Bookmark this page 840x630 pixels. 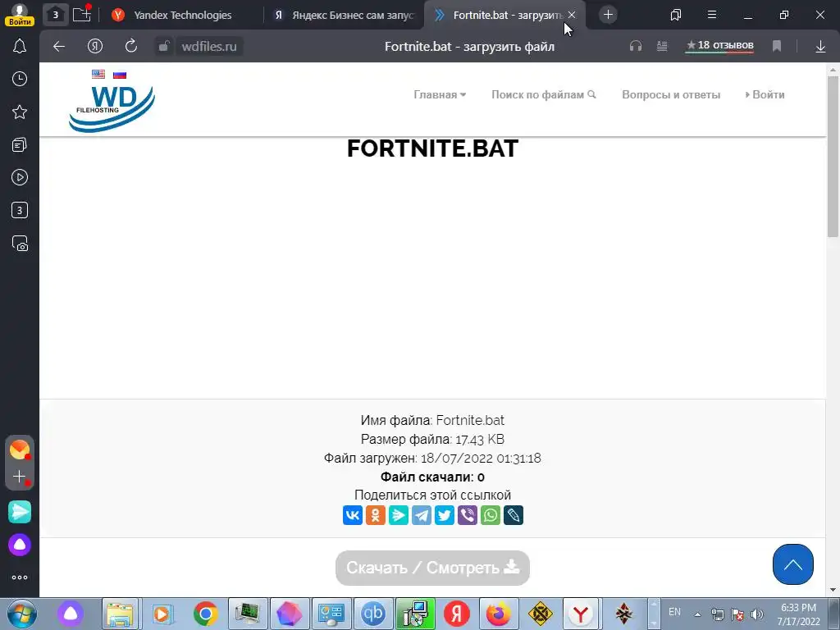coord(777,47)
